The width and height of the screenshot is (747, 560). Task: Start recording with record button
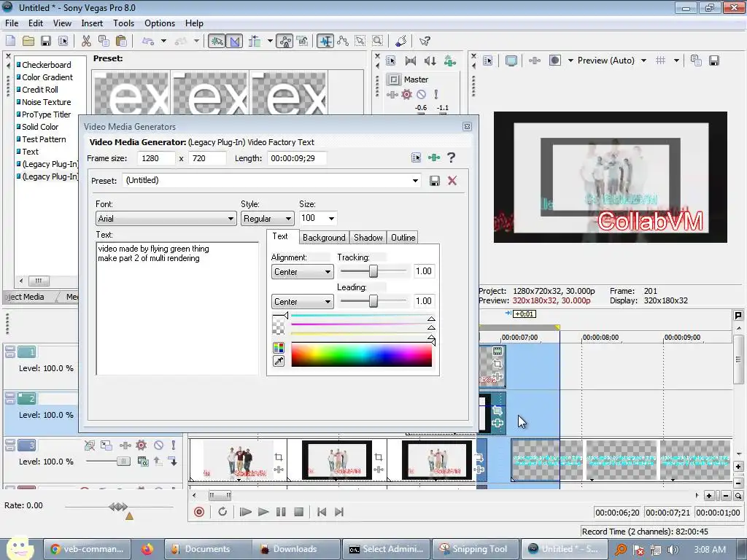199,512
